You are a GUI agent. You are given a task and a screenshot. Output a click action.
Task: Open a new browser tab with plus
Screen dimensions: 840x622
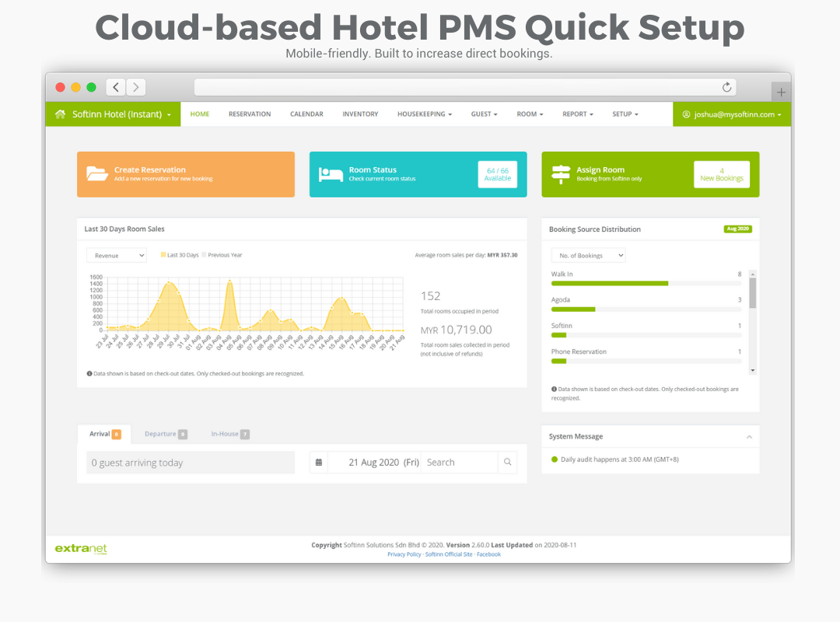tap(781, 92)
